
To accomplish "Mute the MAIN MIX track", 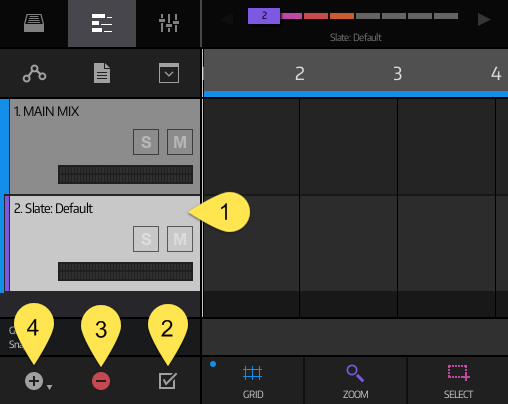I will click(x=180, y=142).
